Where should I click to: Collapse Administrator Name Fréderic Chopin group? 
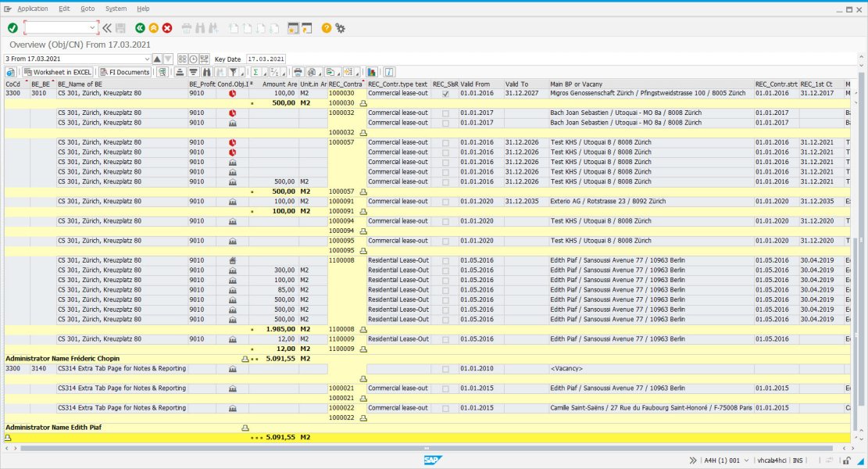(x=245, y=359)
